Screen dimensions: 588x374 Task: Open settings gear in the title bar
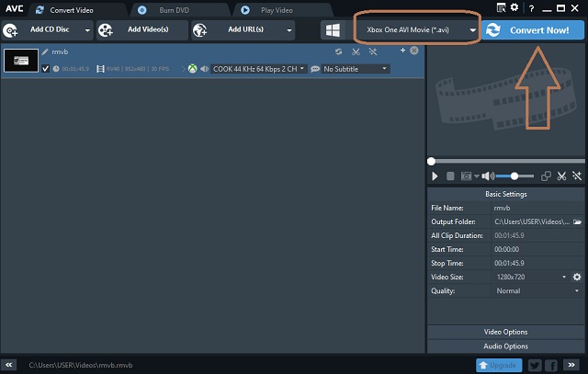(514, 7)
